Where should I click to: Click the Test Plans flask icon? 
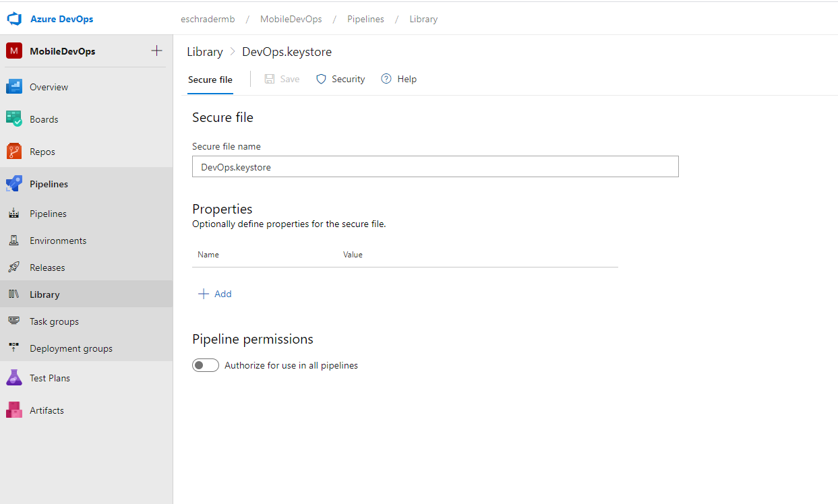[x=14, y=378]
